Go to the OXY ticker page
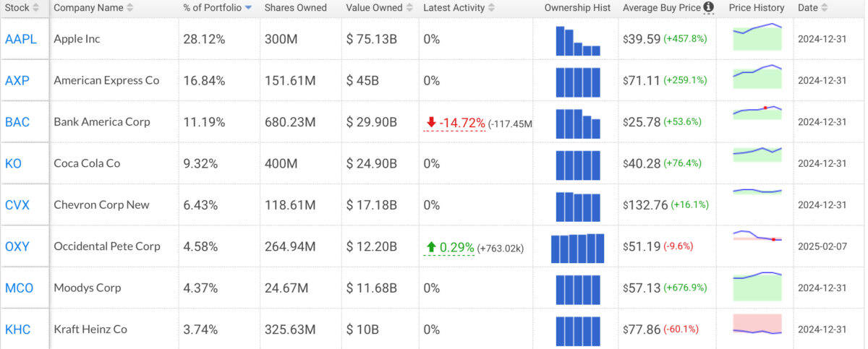The height and width of the screenshot is (349, 868). click(x=17, y=246)
